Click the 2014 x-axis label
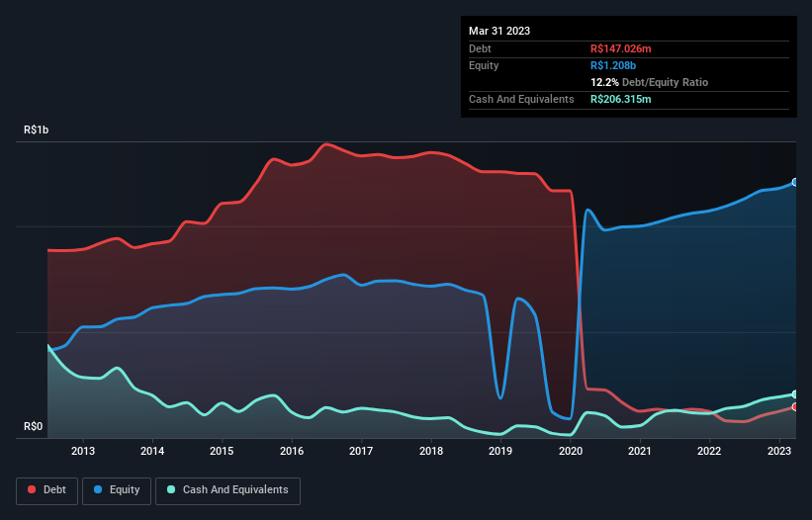Image resolution: width=812 pixels, height=520 pixels. [x=152, y=451]
